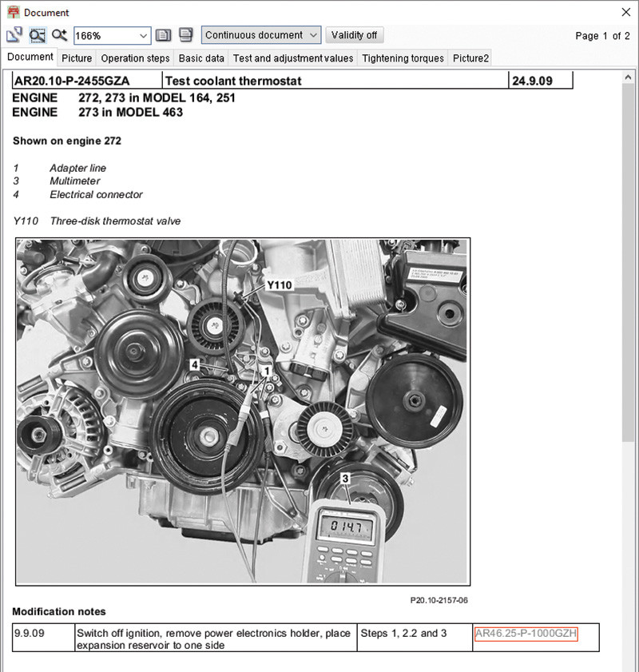Select the Document tab

30,58
